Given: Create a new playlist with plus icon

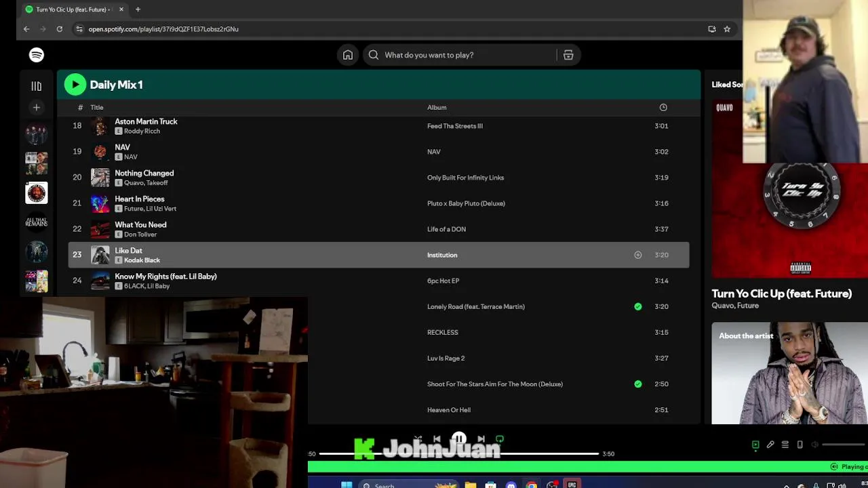Looking at the screenshot, I should tap(37, 107).
